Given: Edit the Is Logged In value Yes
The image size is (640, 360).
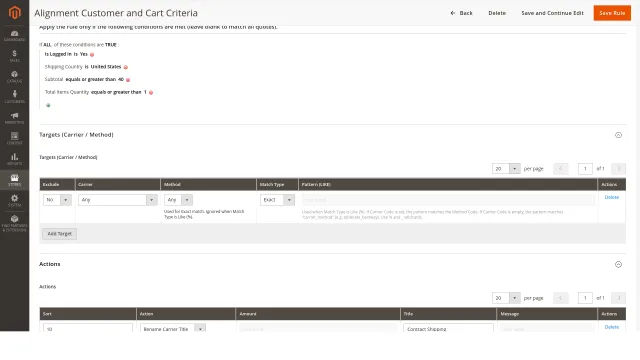Looking at the screenshot, I should [84, 54].
